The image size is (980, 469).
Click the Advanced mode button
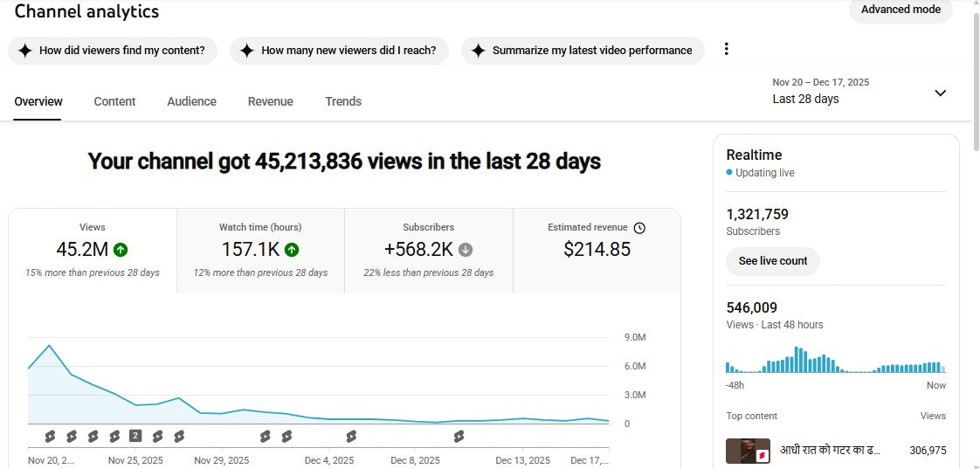coord(900,10)
